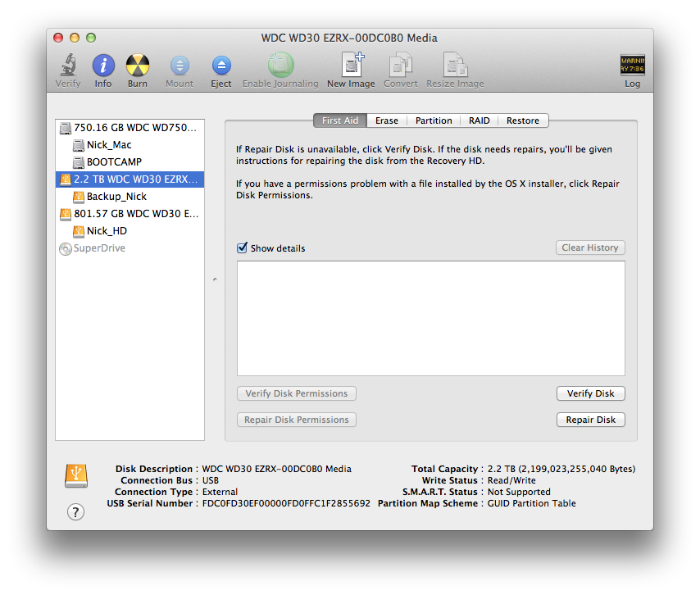Screen dimensions: 700x595
Task: Switch to the Restore tab
Action: click(523, 120)
